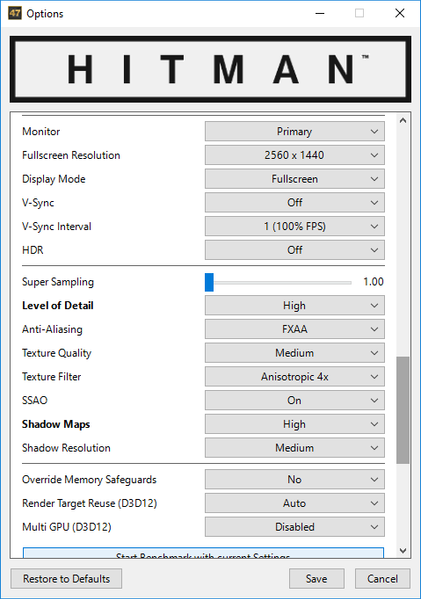
Task: Cancel the options dialog
Action: pyautogui.click(x=382, y=579)
